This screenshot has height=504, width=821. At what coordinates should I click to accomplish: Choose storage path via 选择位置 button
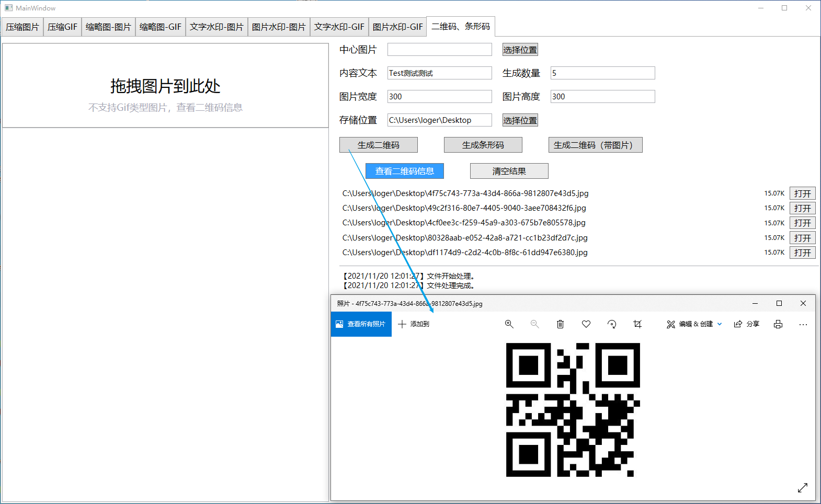[x=520, y=120]
